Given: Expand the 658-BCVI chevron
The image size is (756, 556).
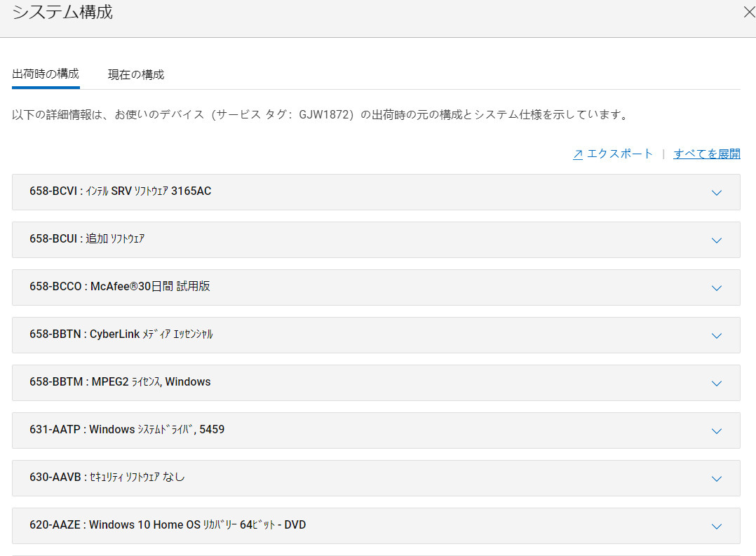Looking at the screenshot, I should coord(717,193).
